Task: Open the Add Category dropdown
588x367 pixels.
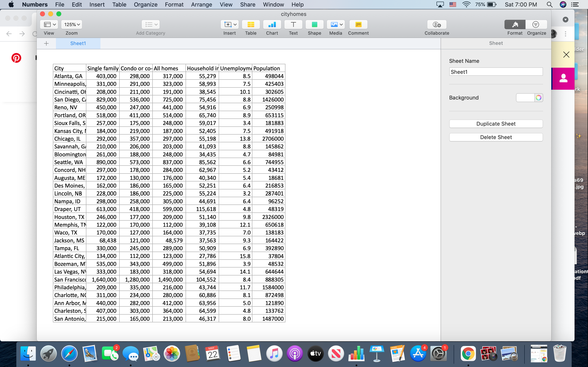Action: click(150, 24)
